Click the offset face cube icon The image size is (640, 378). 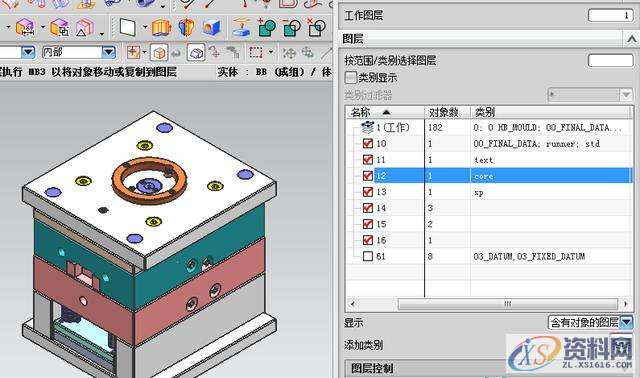[25, 28]
